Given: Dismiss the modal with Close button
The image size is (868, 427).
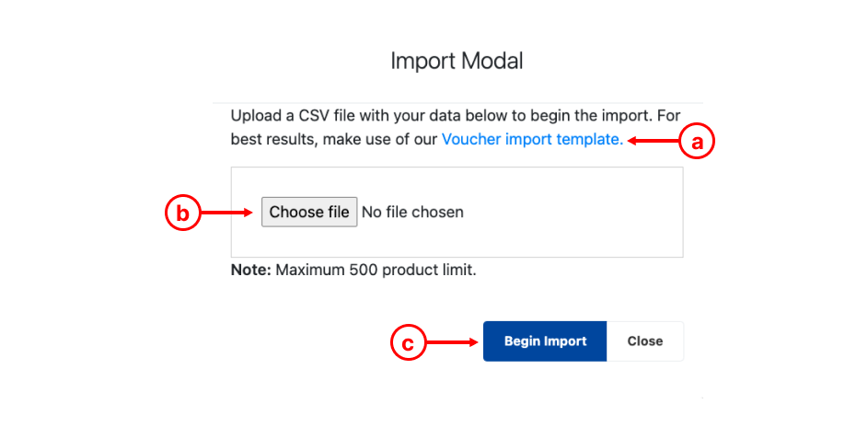Looking at the screenshot, I should [x=645, y=341].
